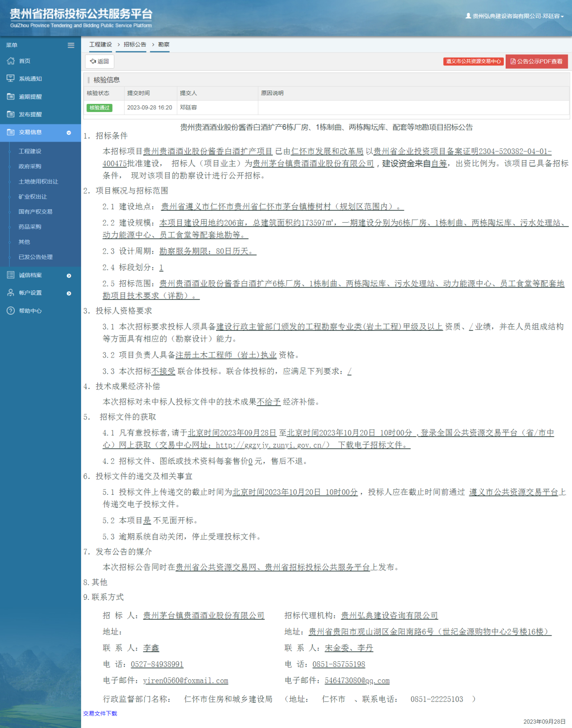This screenshot has width=572, height=728.
Task: Click the 发布提醒 sidebar icon
Action: click(10, 114)
